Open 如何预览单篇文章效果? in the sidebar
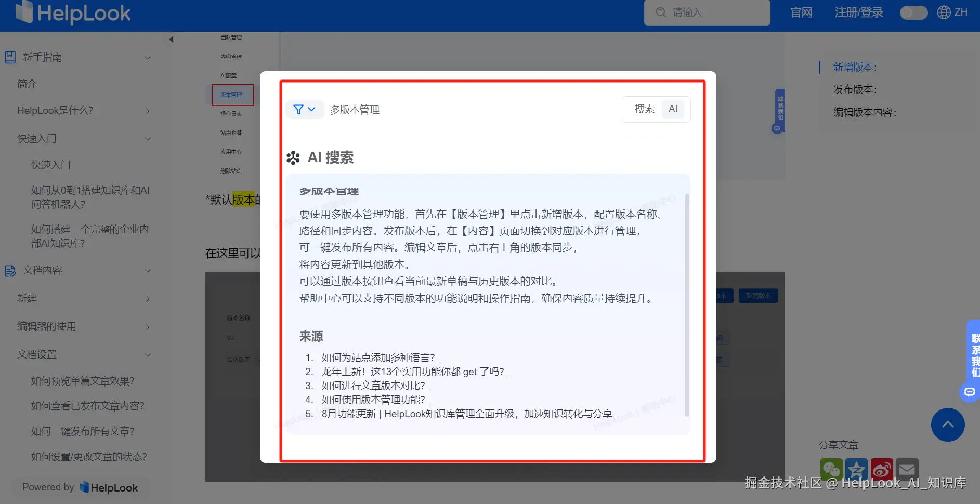Viewport: 980px width, 504px height. click(83, 381)
